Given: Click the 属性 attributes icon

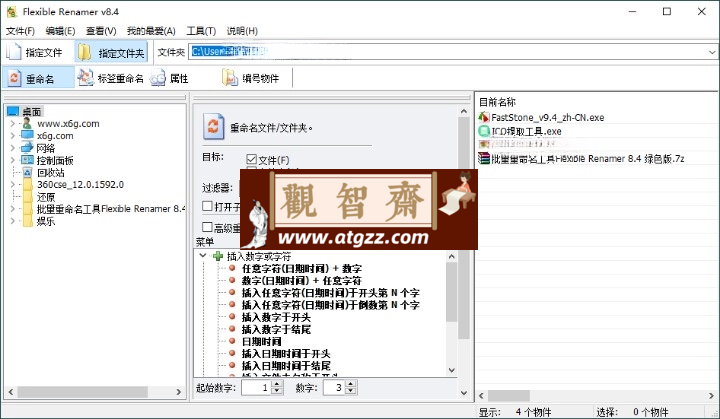Looking at the screenshot, I should (158, 78).
